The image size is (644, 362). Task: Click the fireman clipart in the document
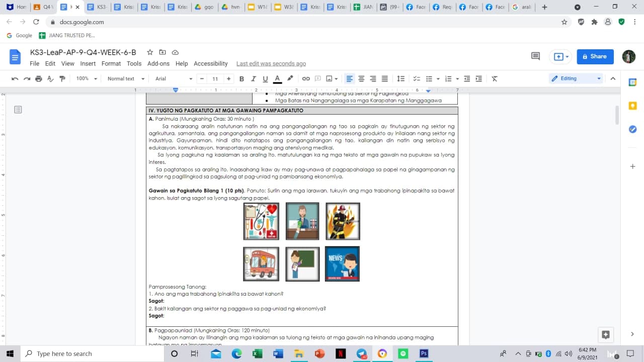(343, 221)
